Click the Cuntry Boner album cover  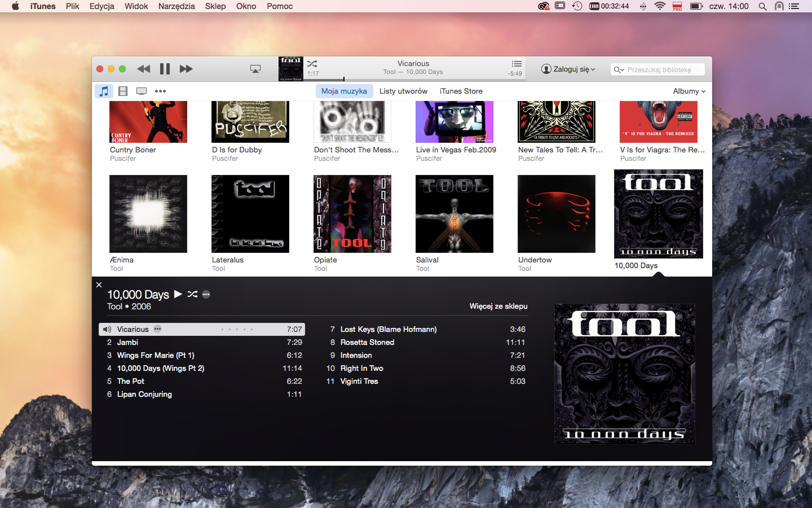click(x=148, y=122)
